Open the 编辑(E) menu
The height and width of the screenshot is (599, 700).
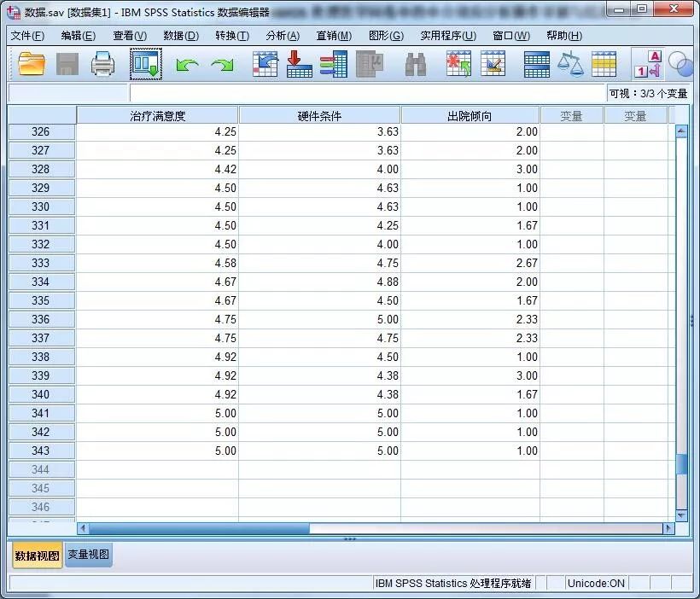click(79, 36)
